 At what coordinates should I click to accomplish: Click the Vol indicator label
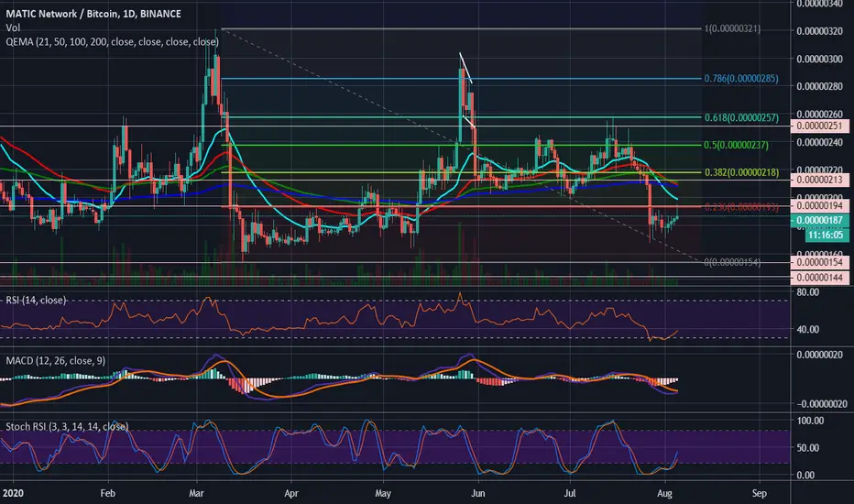click(x=13, y=27)
